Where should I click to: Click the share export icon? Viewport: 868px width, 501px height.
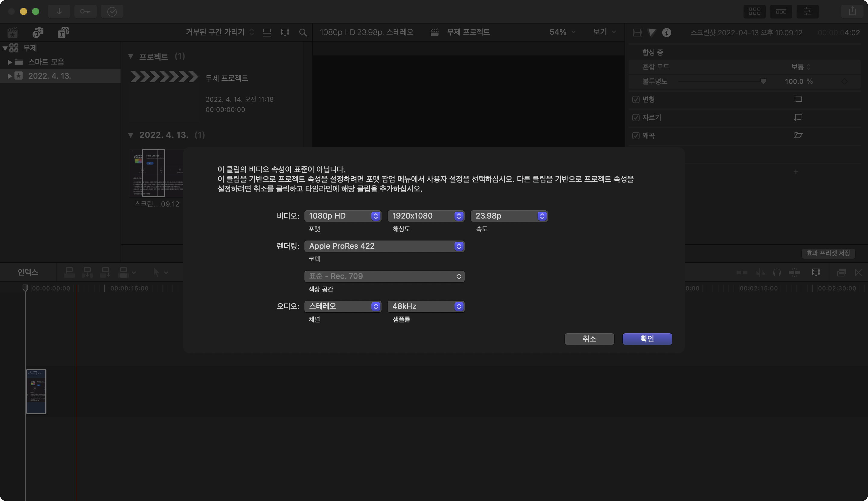tap(852, 11)
